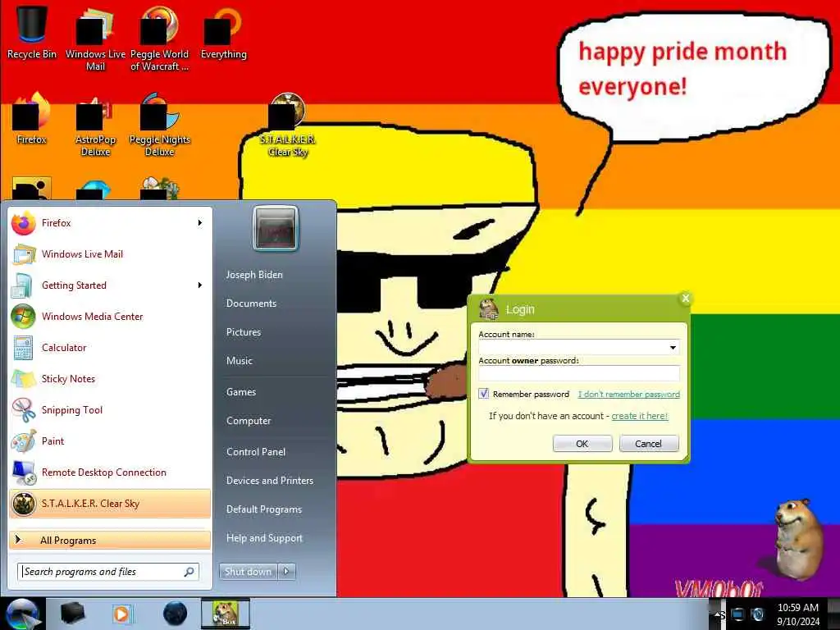Open Sticky Notes from Start menu
Viewport: 840px width, 630px height.
coord(109,378)
